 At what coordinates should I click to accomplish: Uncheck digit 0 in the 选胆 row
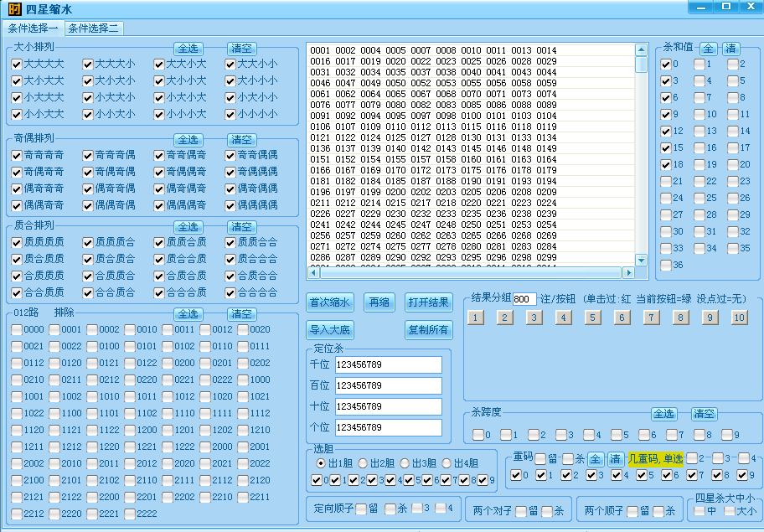(x=317, y=480)
